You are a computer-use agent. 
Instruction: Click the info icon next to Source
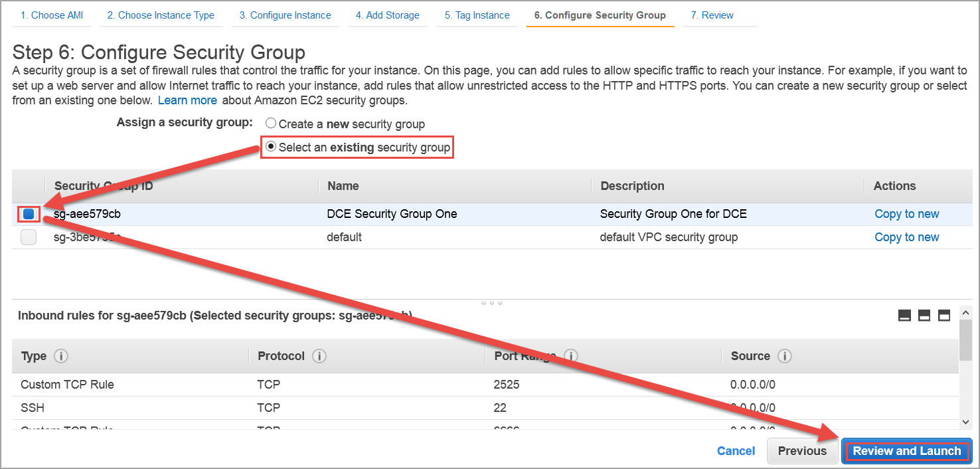[784, 356]
